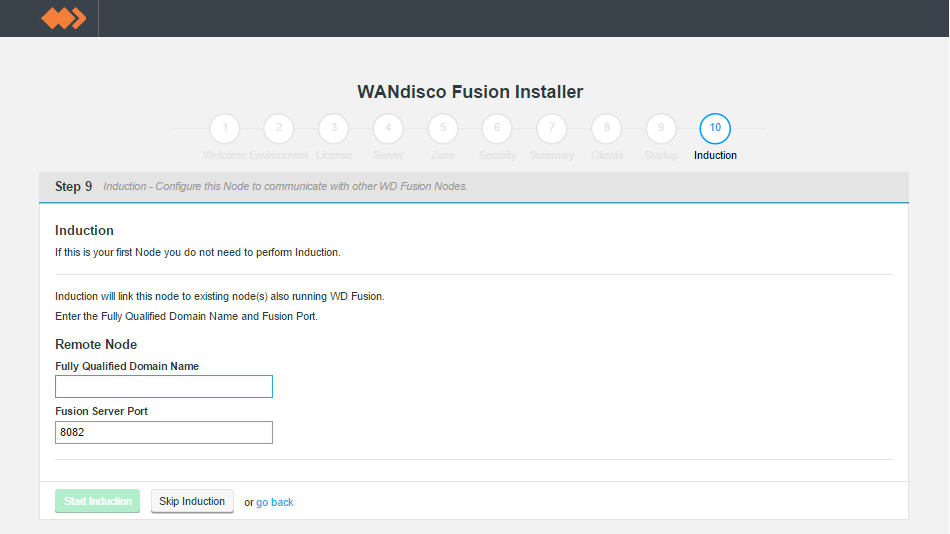The image size is (950, 534).
Task: Go to step 3 License circle
Action: click(334, 128)
